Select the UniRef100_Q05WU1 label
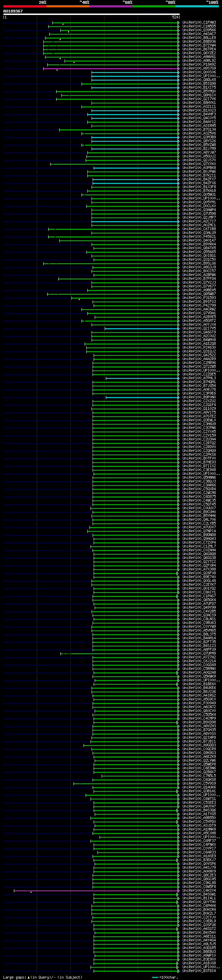This screenshot has width=222, height=980. (x=199, y=194)
